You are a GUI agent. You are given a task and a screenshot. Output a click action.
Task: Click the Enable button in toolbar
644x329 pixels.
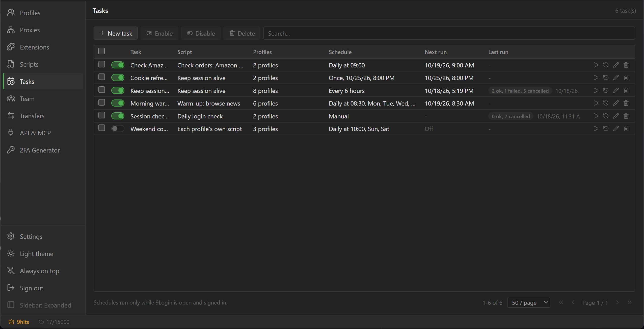tap(159, 33)
